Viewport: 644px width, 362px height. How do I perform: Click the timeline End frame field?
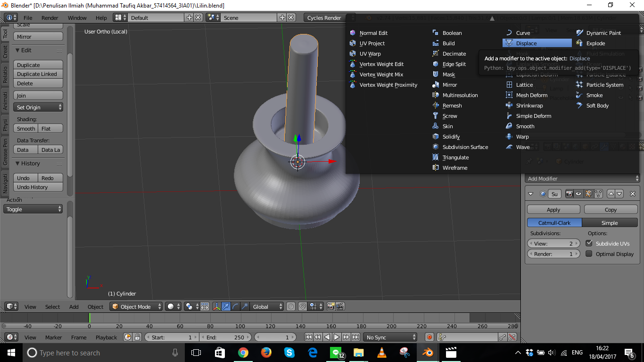(x=226, y=337)
